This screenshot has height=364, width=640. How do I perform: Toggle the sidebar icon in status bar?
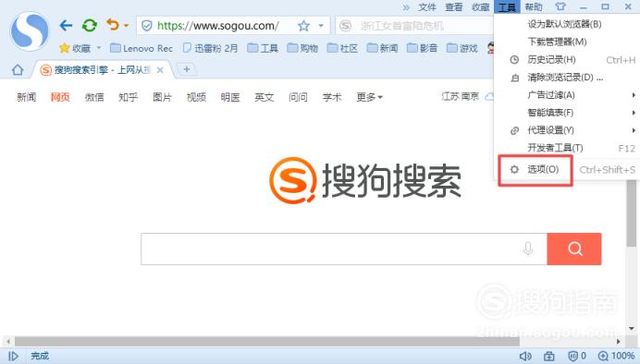click(13, 357)
